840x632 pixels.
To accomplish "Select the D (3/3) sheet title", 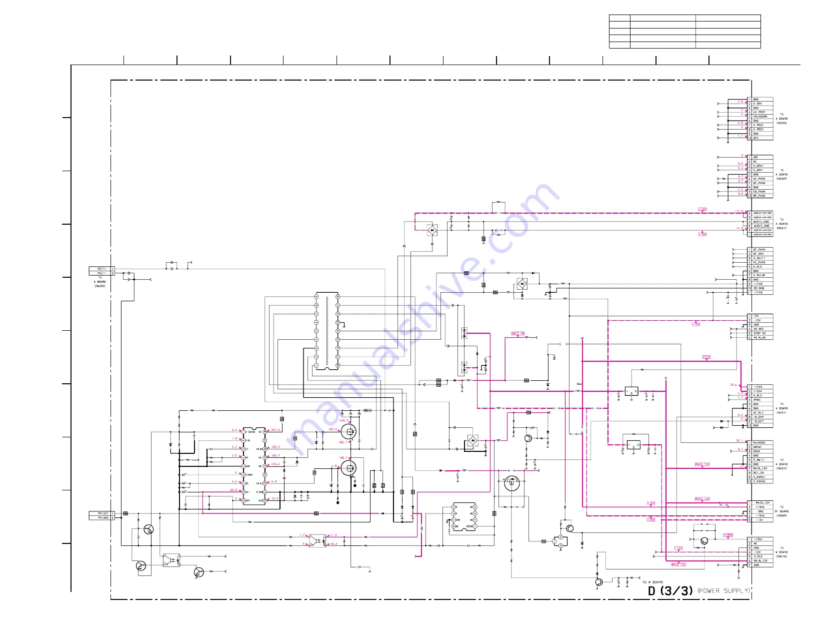I will click(671, 591).
